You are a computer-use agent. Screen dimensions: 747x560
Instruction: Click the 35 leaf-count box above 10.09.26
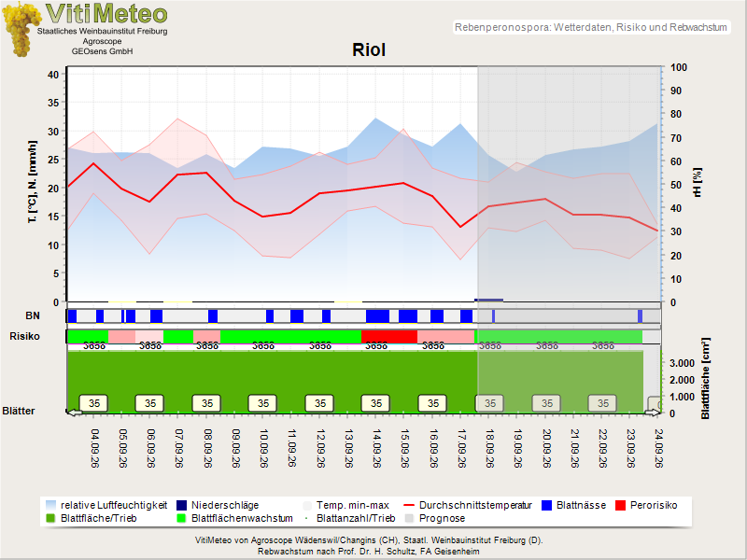[x=263, y=403]
